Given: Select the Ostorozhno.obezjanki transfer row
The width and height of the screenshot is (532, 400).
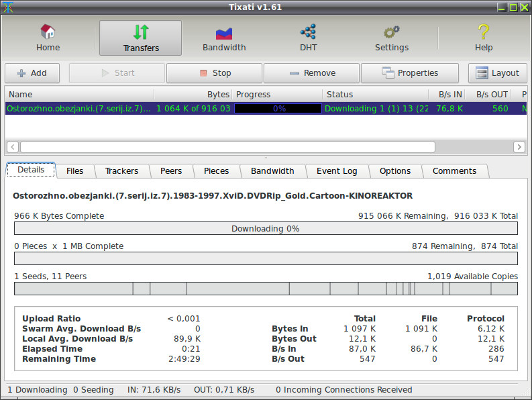Looking at the screenshot, I should 266,109.
